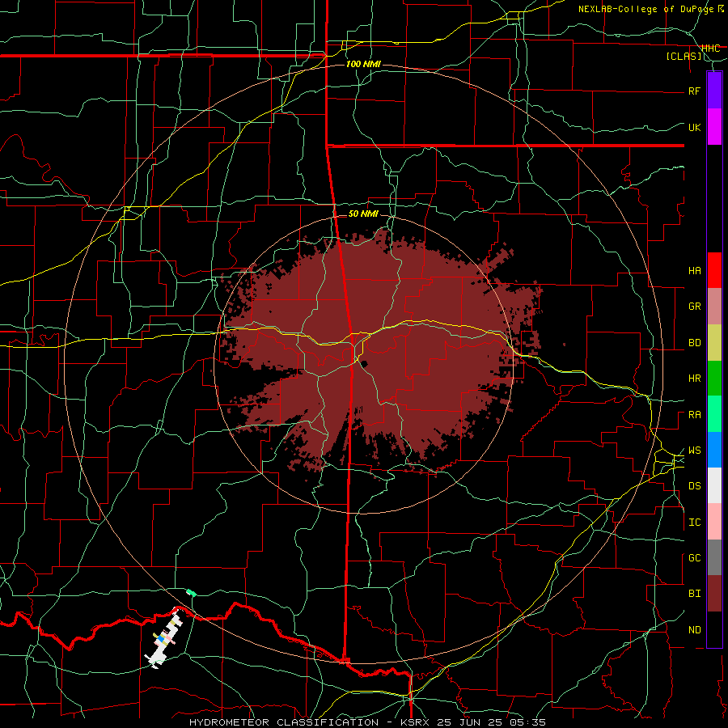Click the BD legend label
This screenshot has height=728, width=728.
(694, 343)
